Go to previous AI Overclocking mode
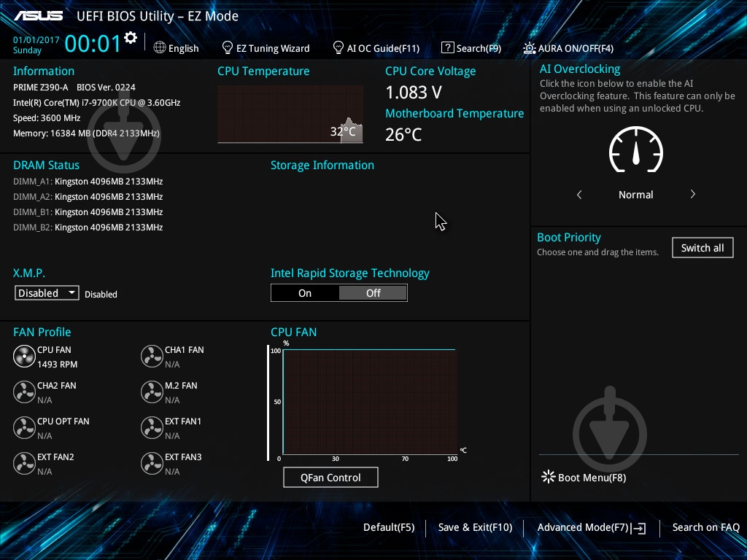 pos(579,194)
